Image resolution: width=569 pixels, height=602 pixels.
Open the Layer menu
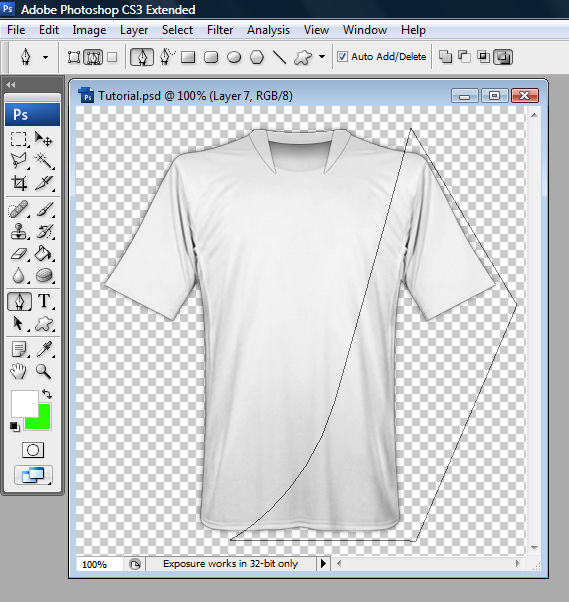[134, 30]
